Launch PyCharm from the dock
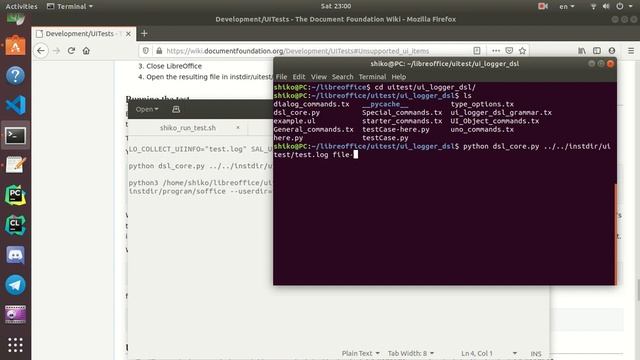 (x=15, y=195)
